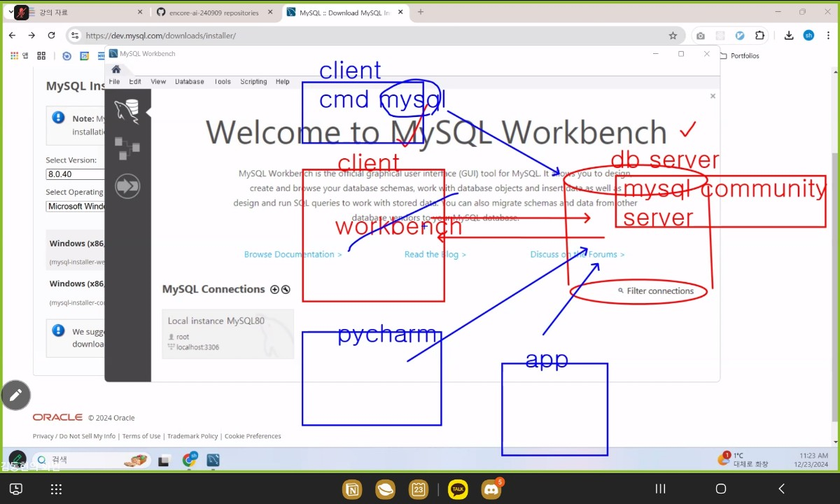840x504 pixels.
Task: Click the taskbar clock showing 11:23 AM
Action: point(811,460)
